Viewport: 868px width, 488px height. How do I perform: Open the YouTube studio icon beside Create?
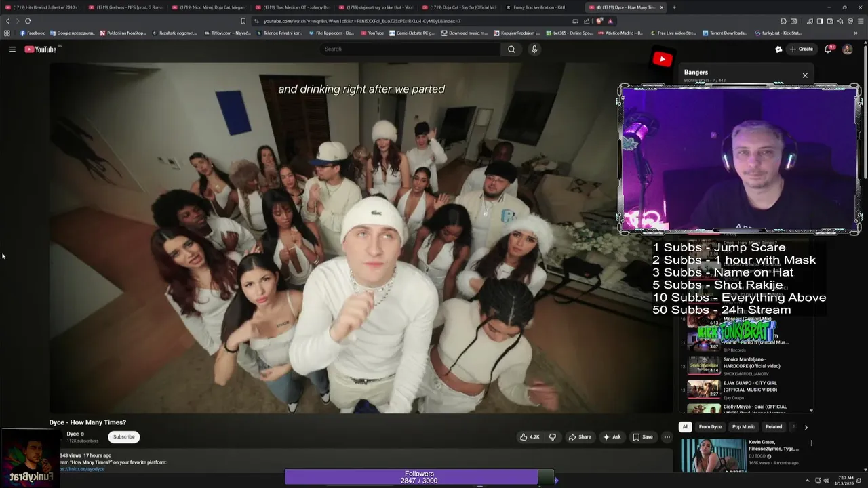[778, 49]
